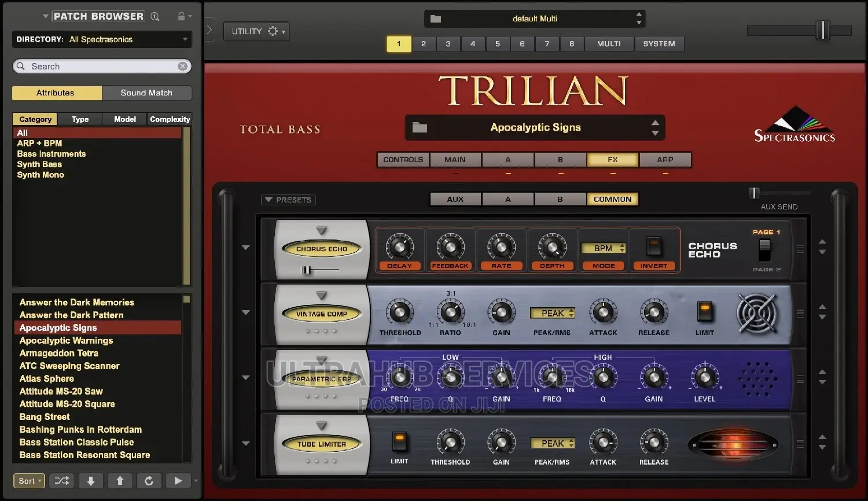Screen dimensions: 868x501
Task: Toggle the Patch Browser lock icon
Action: click(181, 16)
